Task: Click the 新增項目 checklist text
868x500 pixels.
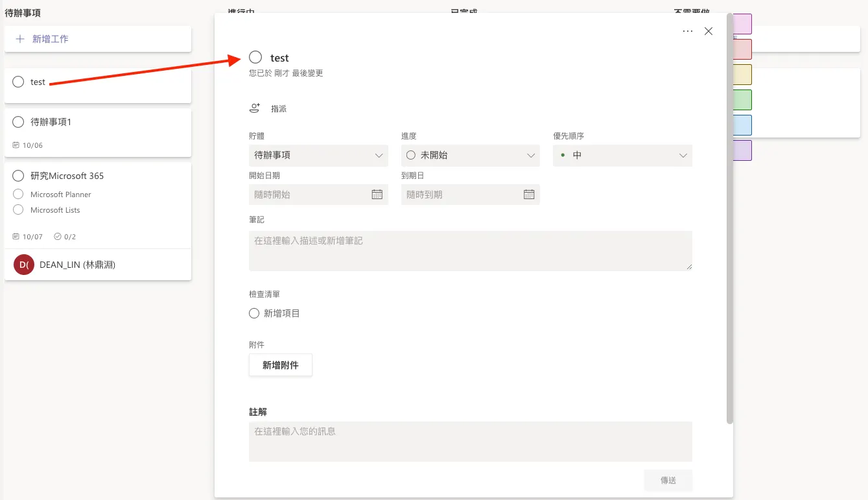Action: click(x=282, y=313)
